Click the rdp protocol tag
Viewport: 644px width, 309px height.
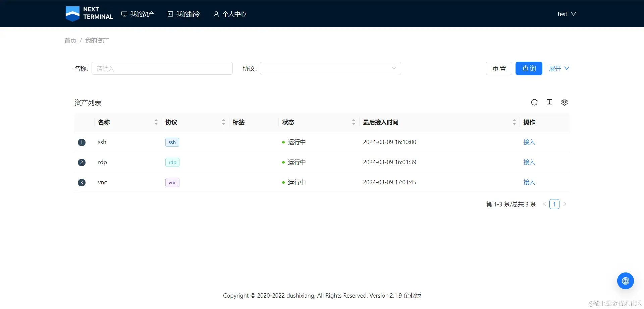(172, 163)
